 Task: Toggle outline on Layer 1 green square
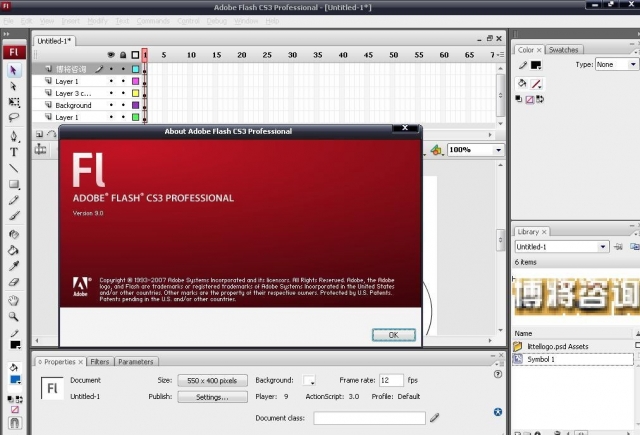(136, 117)
